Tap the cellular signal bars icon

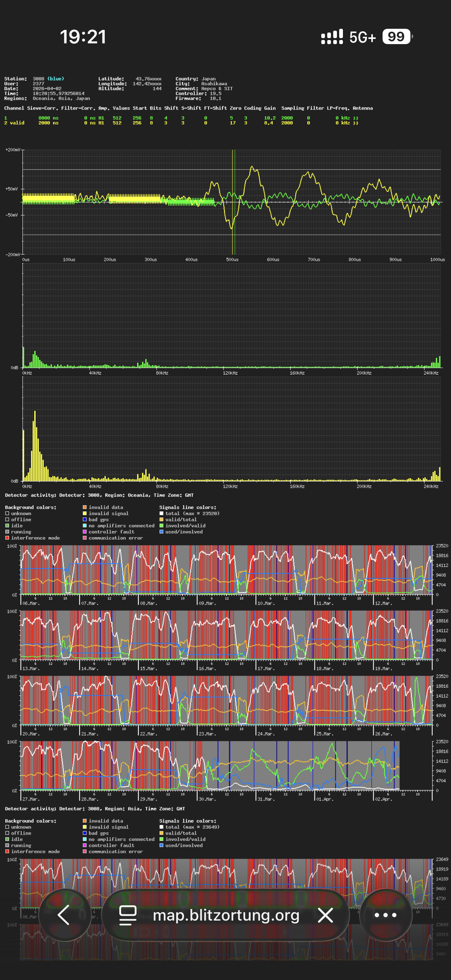point(332,37)
